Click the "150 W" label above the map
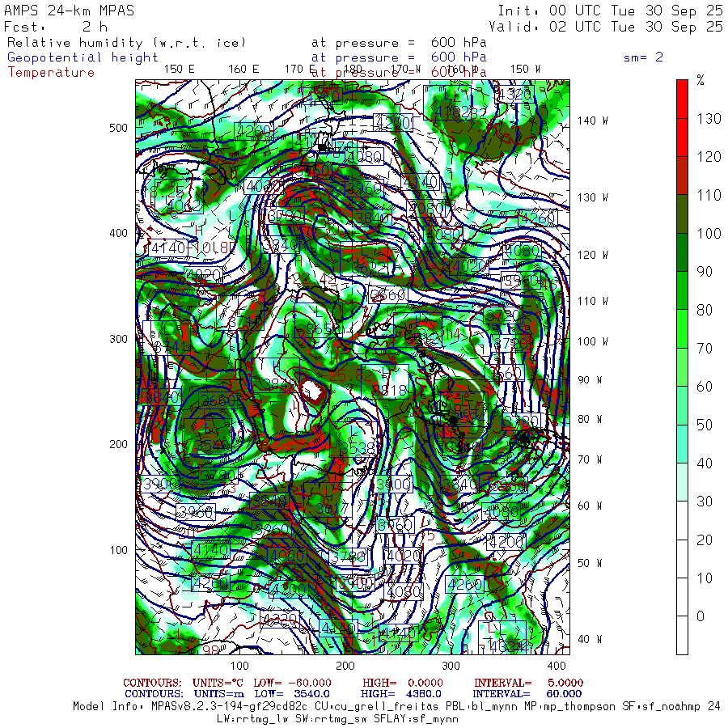The height and width of the screenshot is (728, 728). 525,70
